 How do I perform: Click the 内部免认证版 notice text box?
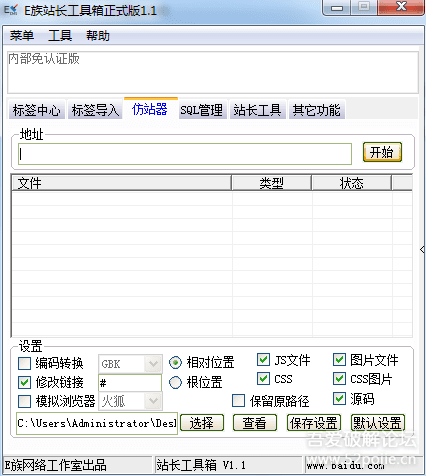[x=213, y=72]
